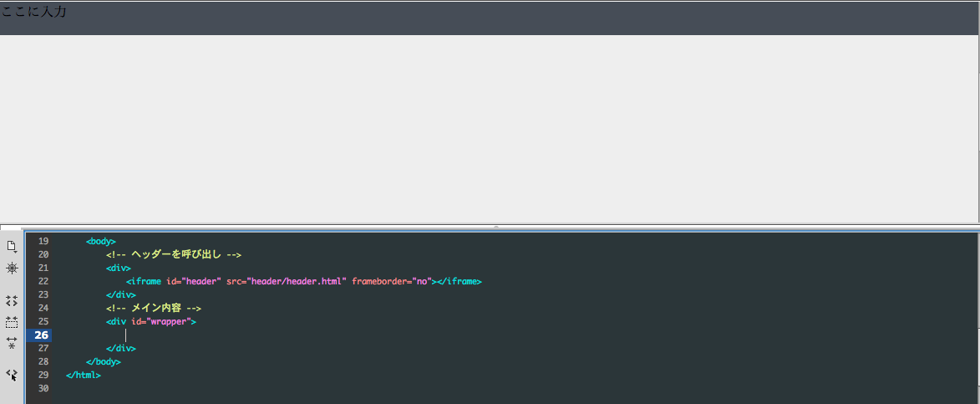The width and height of the screenshot is (980, 404).
Task: Click line number 30 in the gutter
Action: pos(43,389)
